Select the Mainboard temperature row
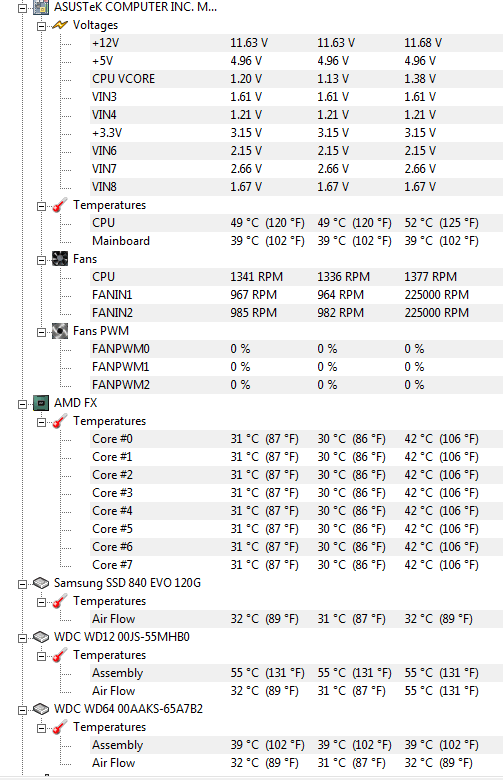503x780 pixels. (297, 241)
